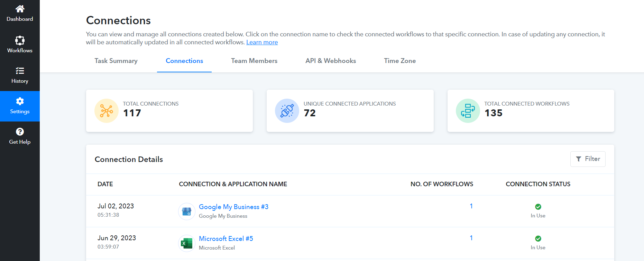644x261 pixels.
Task: Click workflow count for Microsoft Excel #5
Action: [x=471, y=238]
